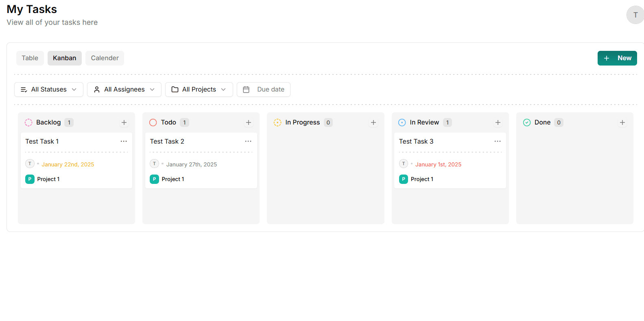Switch to the Table view tab
The height and width of the screenshot is (321, 644).
(x=30, y=58)
